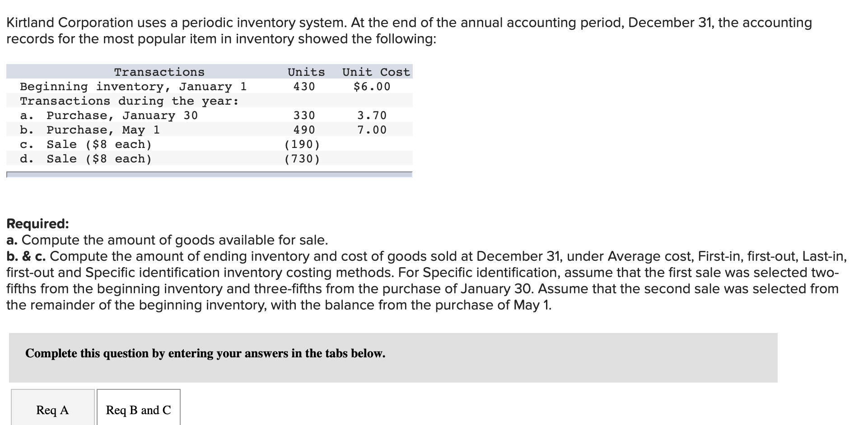Select the (730) units sold figure
868x425 pixels.
pyautogui.click(x=303, y=158)
